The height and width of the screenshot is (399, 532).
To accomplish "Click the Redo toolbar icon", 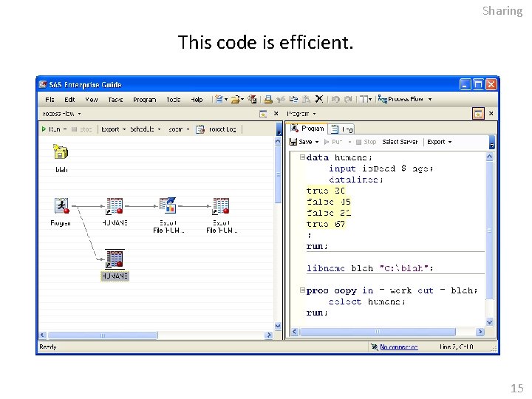I will click(x=348, y=99).
